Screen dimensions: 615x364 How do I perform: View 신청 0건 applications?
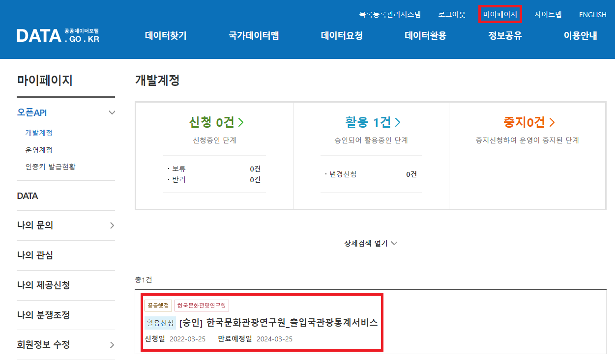point(216,122)
